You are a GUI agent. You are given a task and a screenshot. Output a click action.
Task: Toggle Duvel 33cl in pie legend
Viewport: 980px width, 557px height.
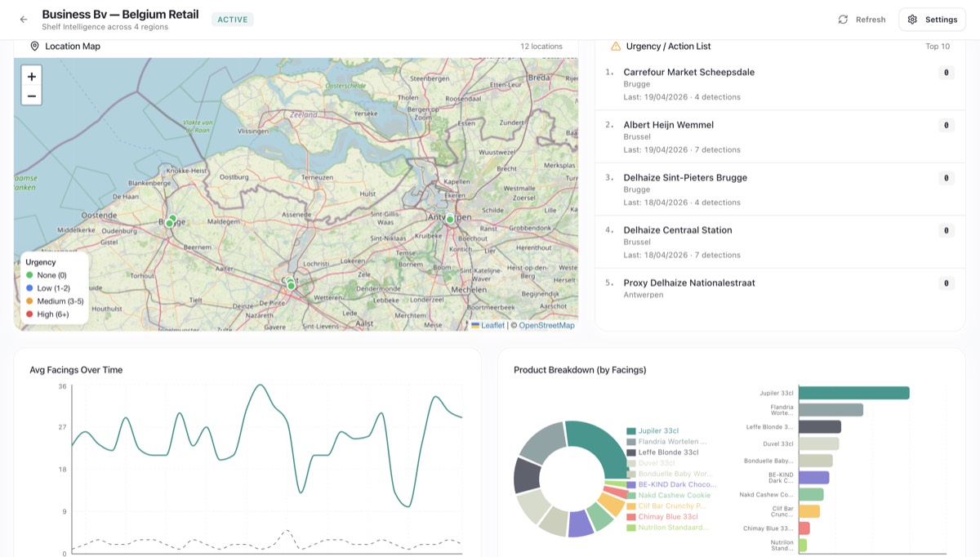(651, 463)
